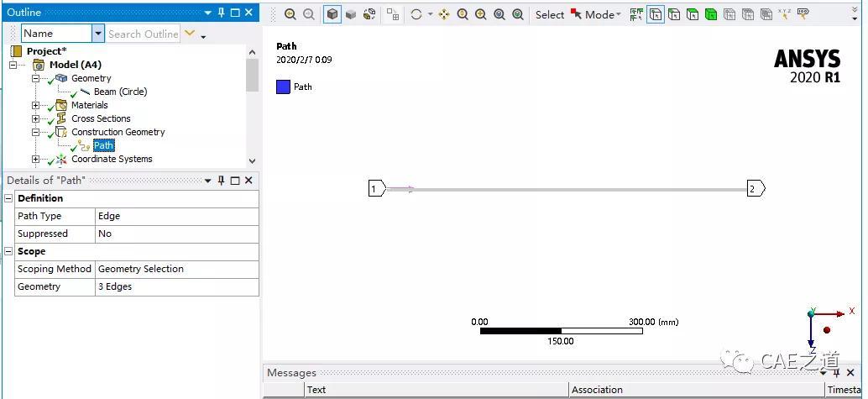
Task: Click the Tag label probe icon
Action: tap(803, 15)
